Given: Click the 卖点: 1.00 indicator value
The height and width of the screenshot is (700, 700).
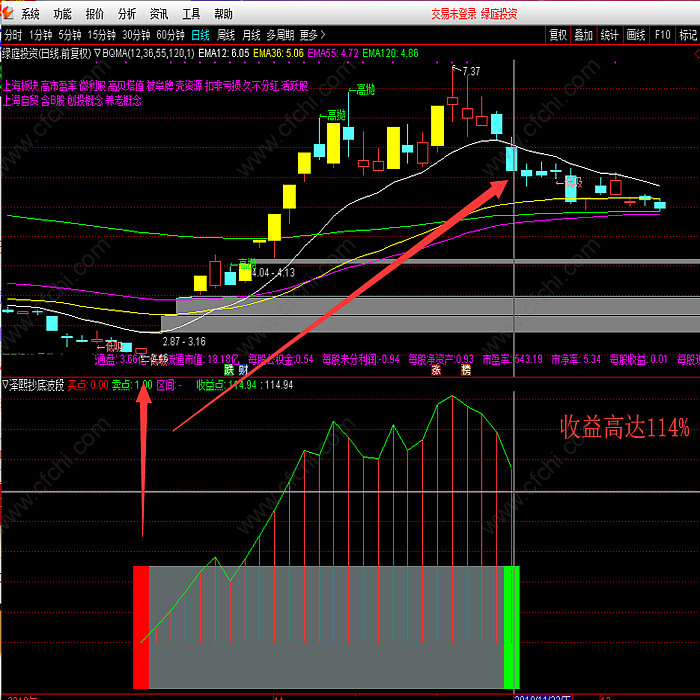Looking at the screenshot, I should (x=132, y=385).
